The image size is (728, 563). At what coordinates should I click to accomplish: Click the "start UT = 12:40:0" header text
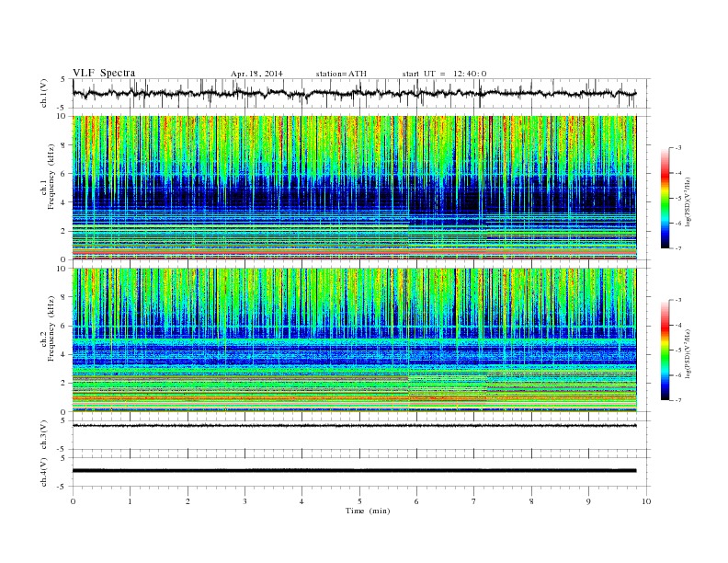click(x=444, y=74)
